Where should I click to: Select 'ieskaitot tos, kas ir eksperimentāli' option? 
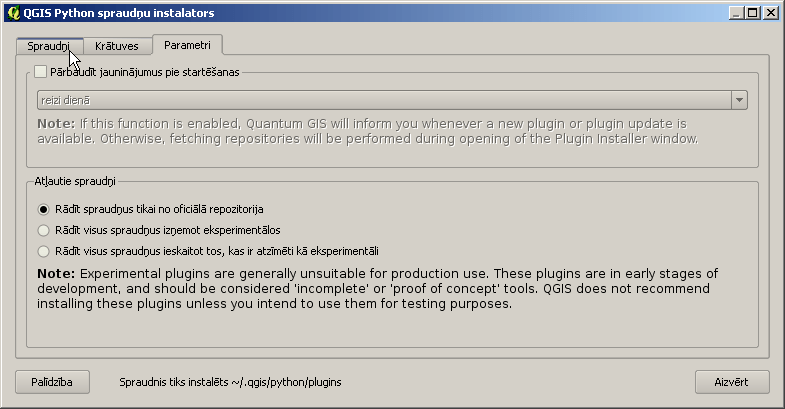[44, 251]
